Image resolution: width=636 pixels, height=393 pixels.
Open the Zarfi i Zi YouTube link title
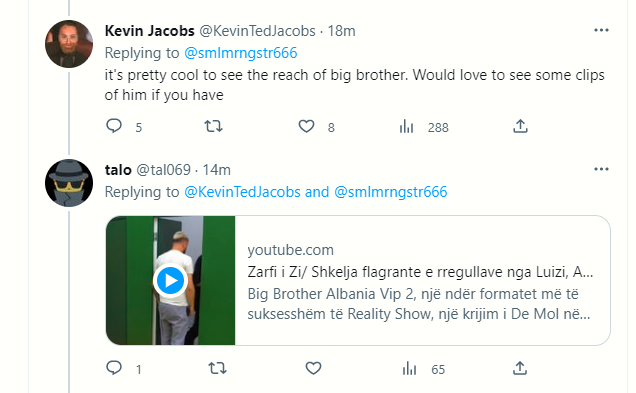pos(420,272)
